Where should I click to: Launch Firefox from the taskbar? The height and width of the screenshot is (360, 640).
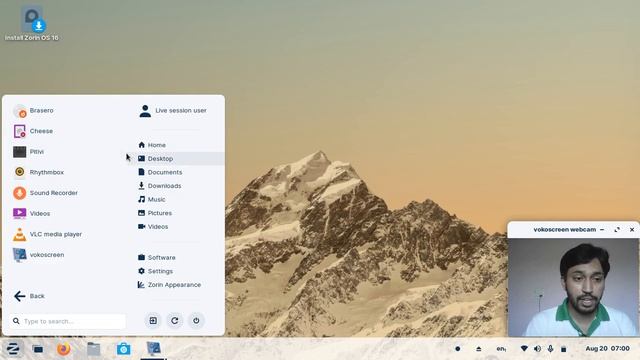pos(64,349)
